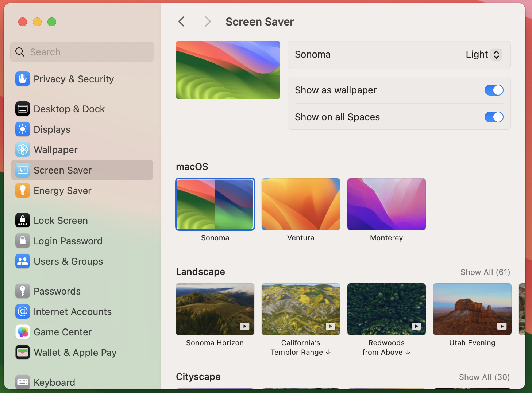Image resolution: width=532 pixels, height=393 pixels.
Task: Switch to Wallpaper settings pane
Action: [x=82, y=149]
